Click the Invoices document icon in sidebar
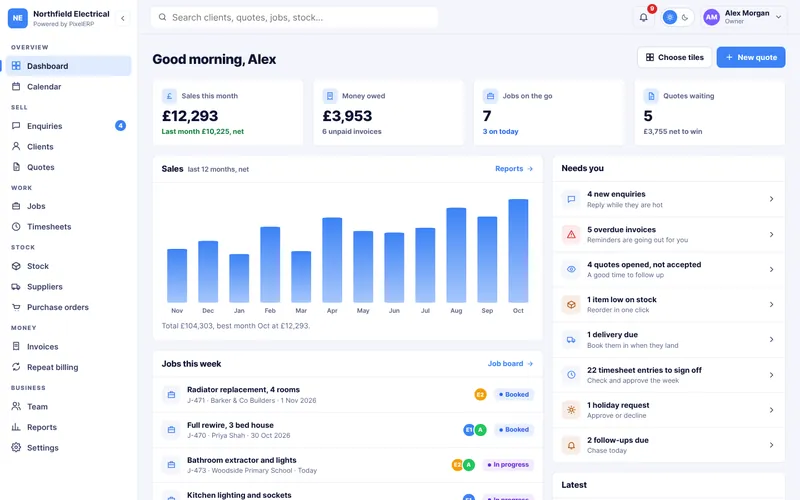 [x=16, y=346]
